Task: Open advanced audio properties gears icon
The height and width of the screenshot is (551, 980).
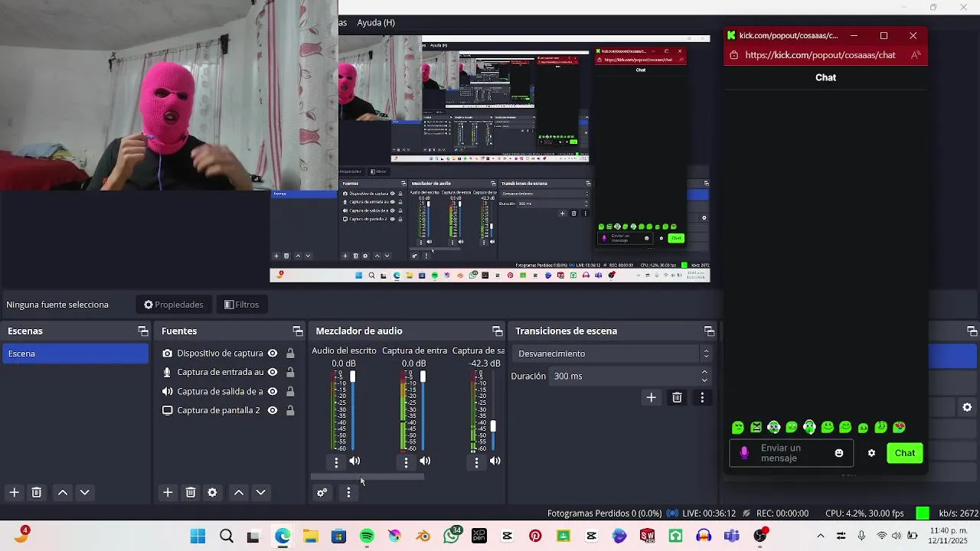Action: point(322,493)
